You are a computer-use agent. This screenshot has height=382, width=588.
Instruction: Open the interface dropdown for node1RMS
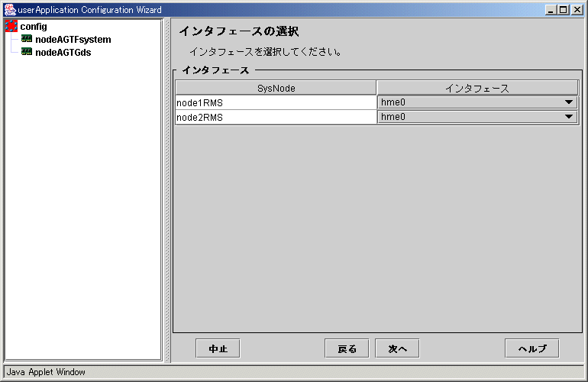477,102
